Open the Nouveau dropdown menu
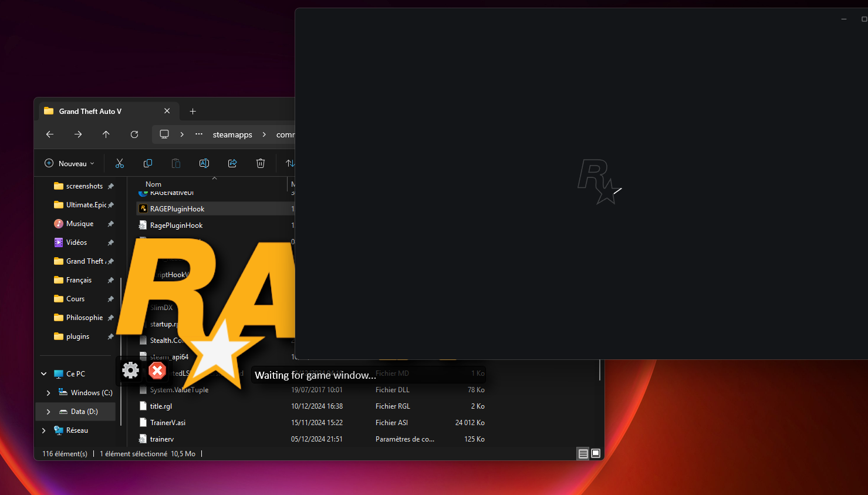The height and width of the screenshot is (495, 868). (x=70, y=163)
